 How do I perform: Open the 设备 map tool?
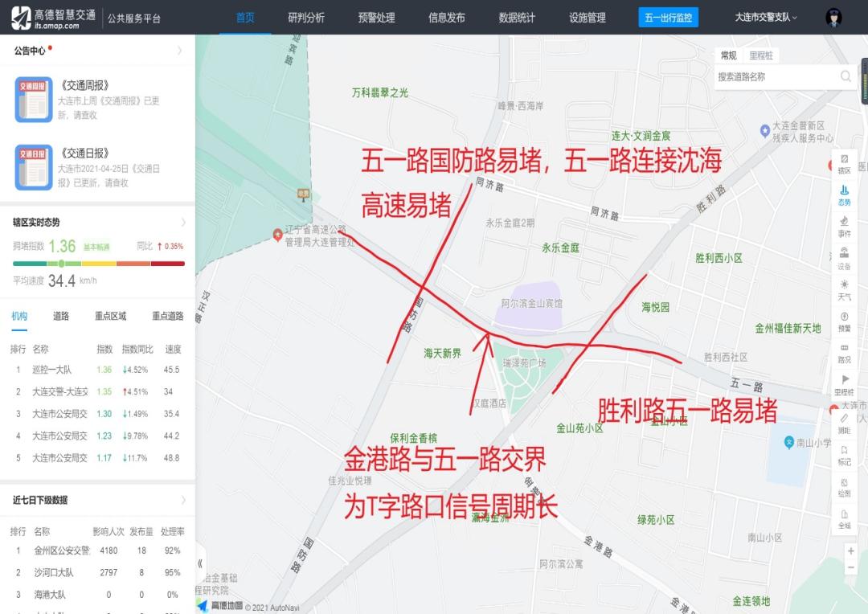point(844,259)
